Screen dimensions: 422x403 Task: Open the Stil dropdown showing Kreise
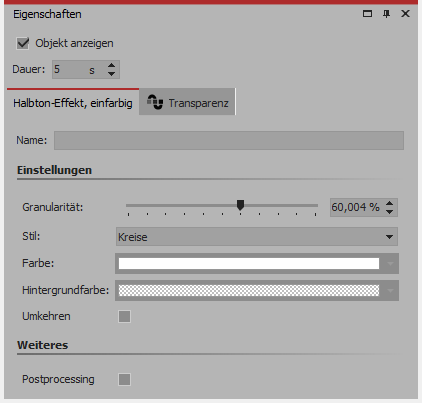point(257,237)
